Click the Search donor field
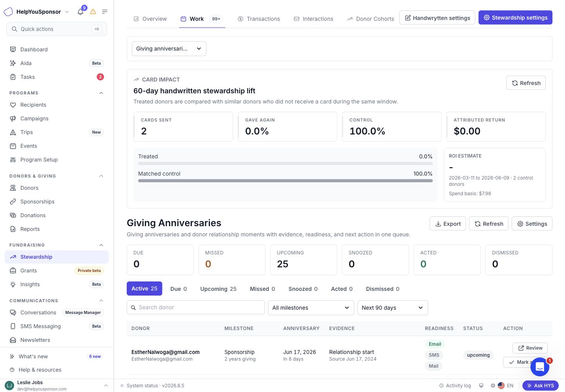565x392 pixels. click(x=196, y=307)
